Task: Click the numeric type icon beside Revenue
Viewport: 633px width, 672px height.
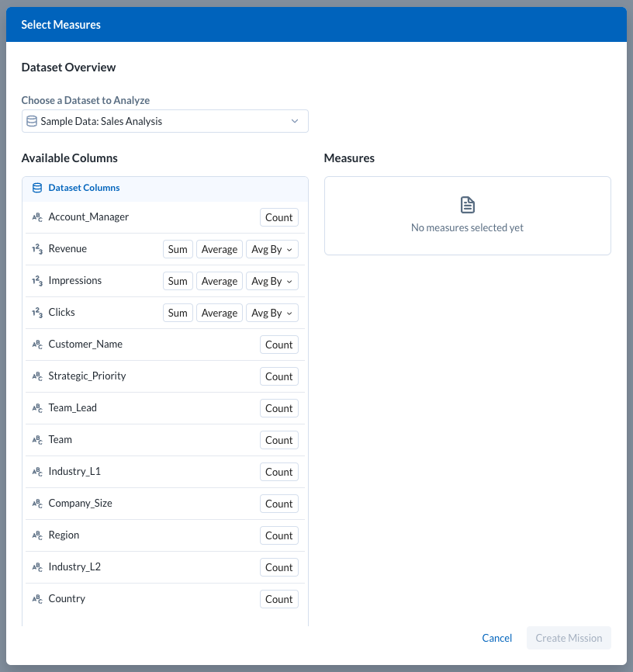Action: coord(37,249)
